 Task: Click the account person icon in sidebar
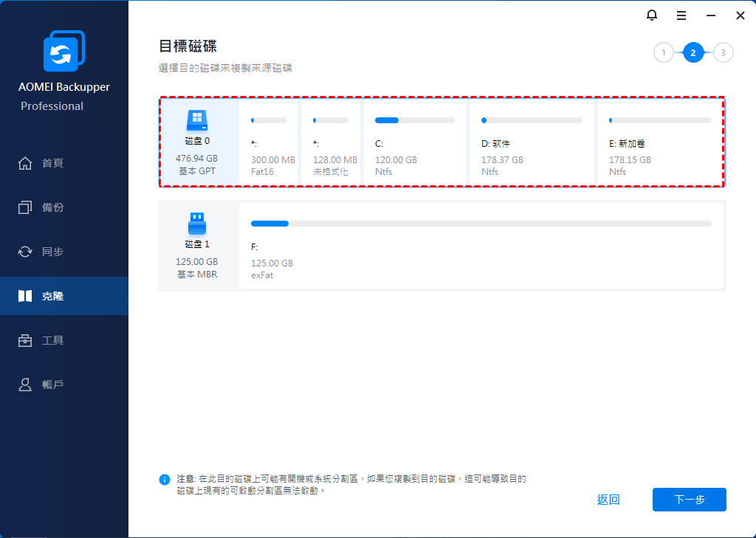[x=25, y=384]
